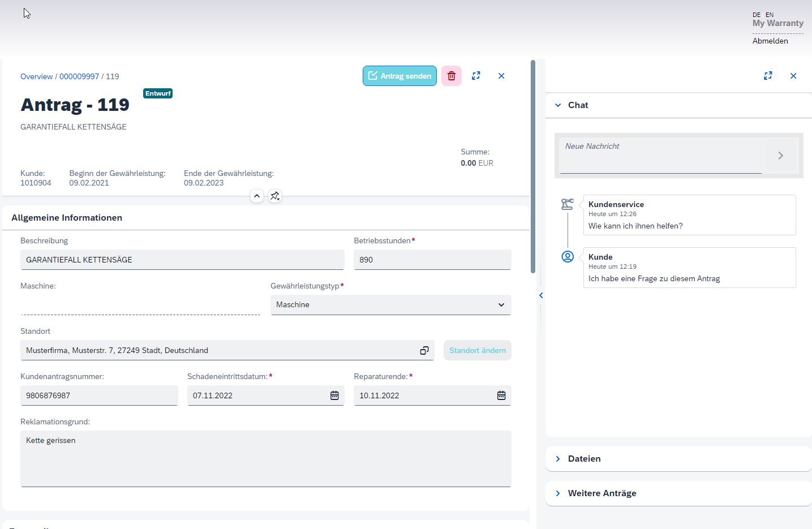
Task: Close the chat side panel
Action: (793, 76)
